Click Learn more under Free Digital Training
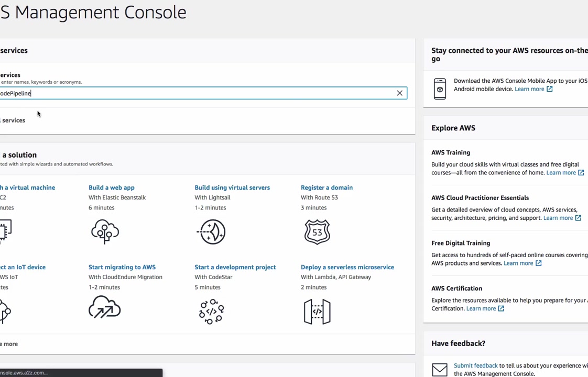Viewport: 588px width, 377px height. tap(518, 263)
